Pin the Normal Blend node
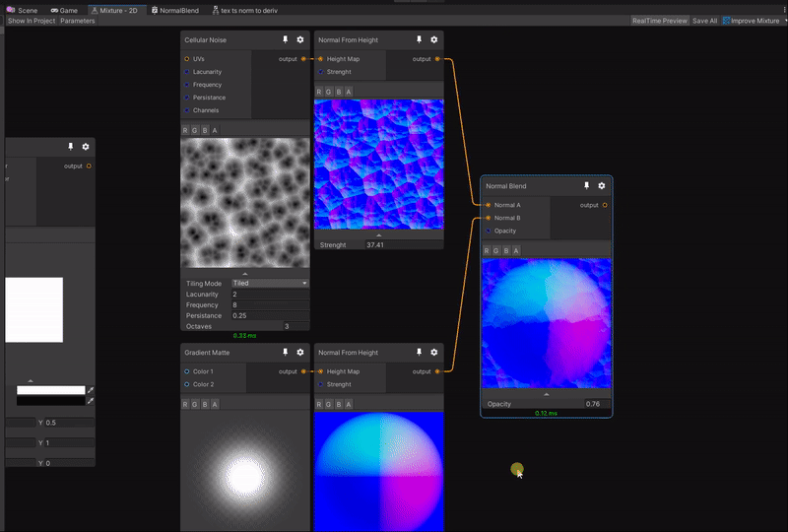 586,185
